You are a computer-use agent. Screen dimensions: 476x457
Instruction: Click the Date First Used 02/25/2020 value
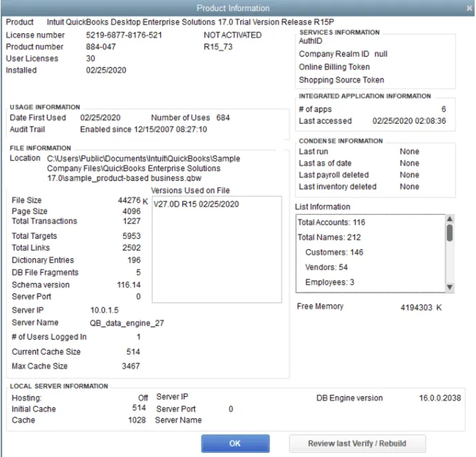(100, 117)
